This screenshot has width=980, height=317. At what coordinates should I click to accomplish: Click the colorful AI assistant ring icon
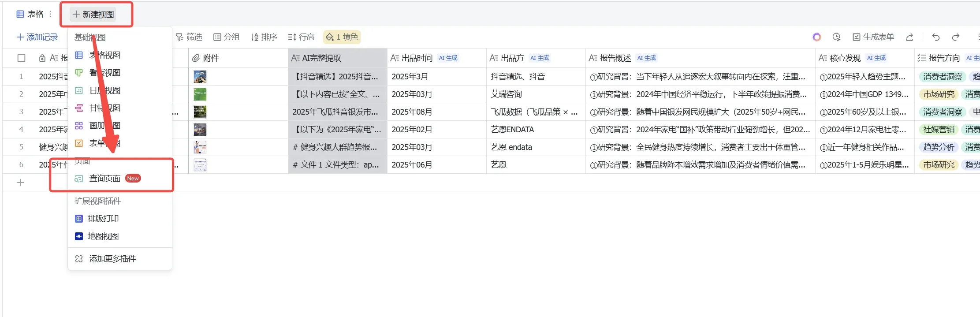[817, 37]
